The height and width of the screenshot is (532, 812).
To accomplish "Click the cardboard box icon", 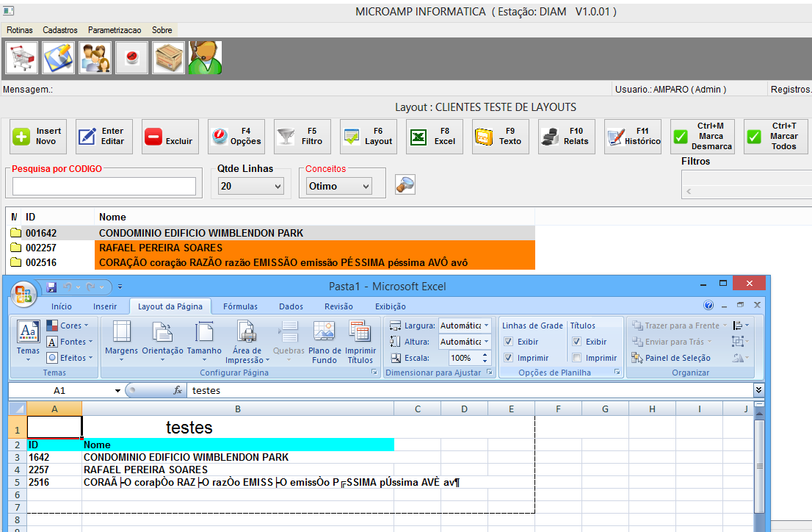I will 168,58.
